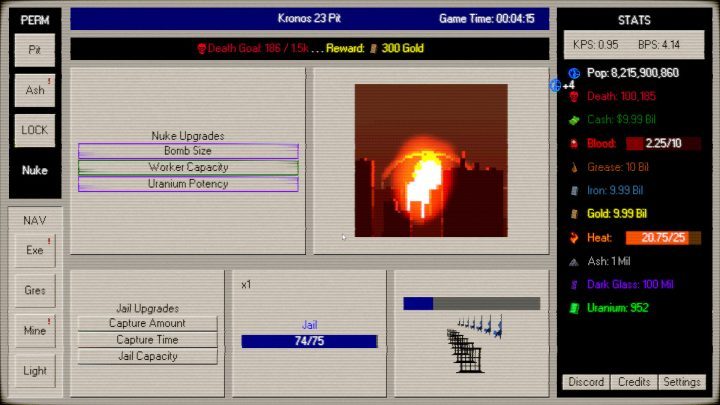
Task: Click the Jail 74/75 progress bar
Action: (x=309, y=341)
